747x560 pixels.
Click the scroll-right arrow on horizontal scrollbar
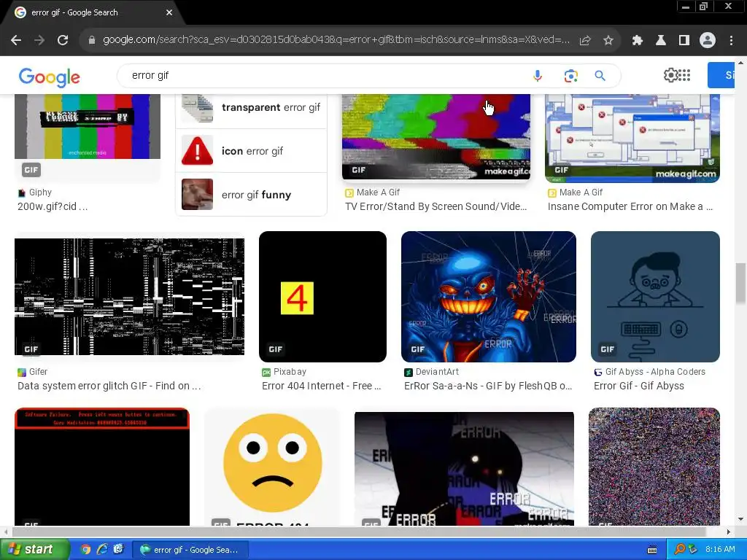[729, 532]
